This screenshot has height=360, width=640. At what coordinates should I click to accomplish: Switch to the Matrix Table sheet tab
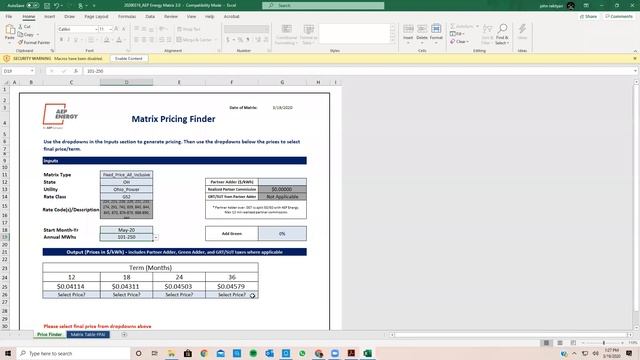click(88, 335)
